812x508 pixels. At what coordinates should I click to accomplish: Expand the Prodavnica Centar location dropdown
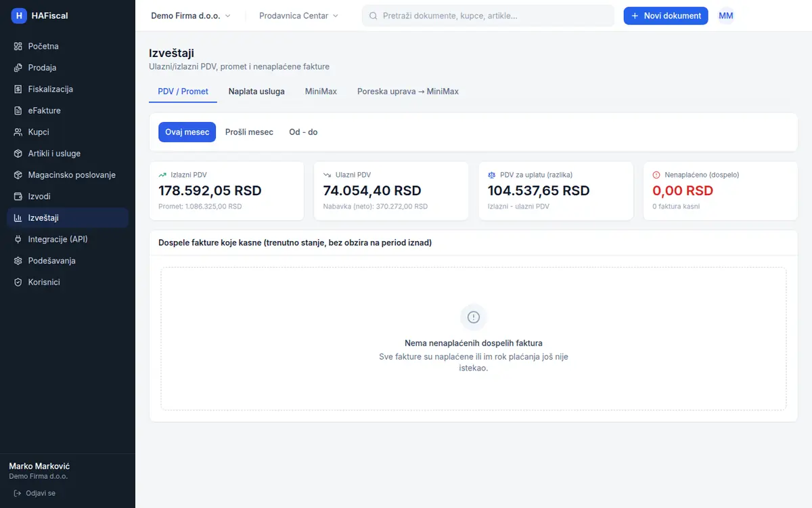coord(299,16)
